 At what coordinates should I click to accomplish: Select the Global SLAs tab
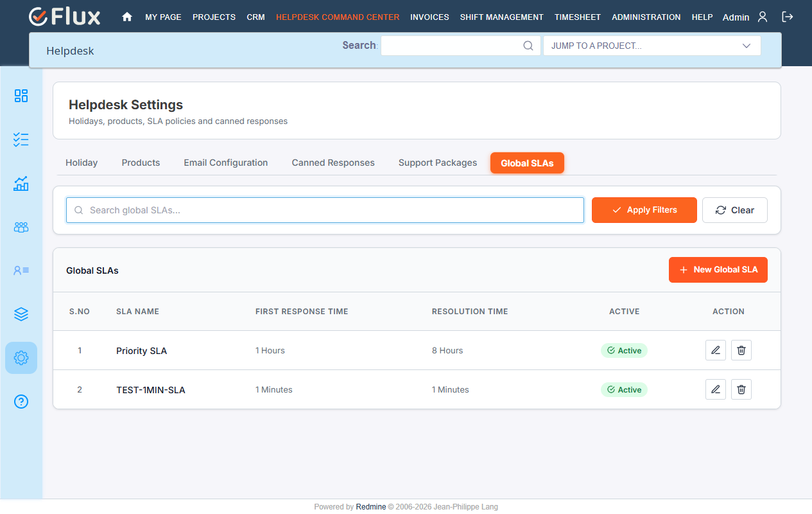[527, 163]
